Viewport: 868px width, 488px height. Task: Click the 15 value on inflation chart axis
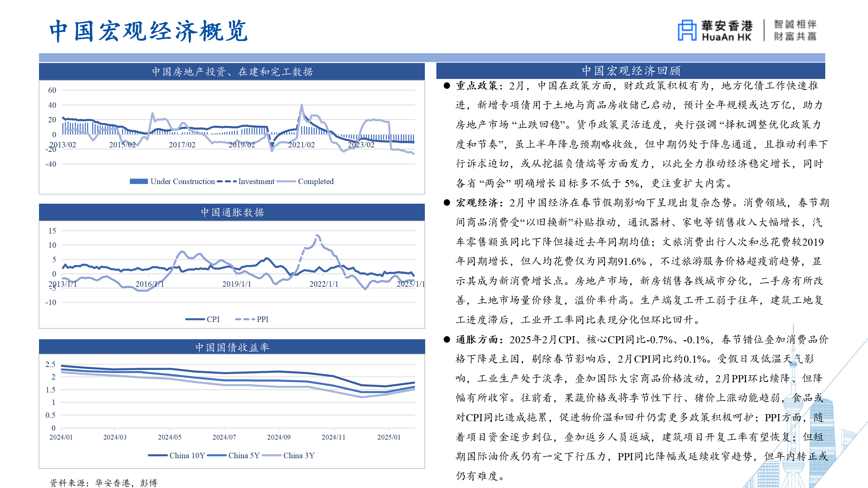pos(52,231)
